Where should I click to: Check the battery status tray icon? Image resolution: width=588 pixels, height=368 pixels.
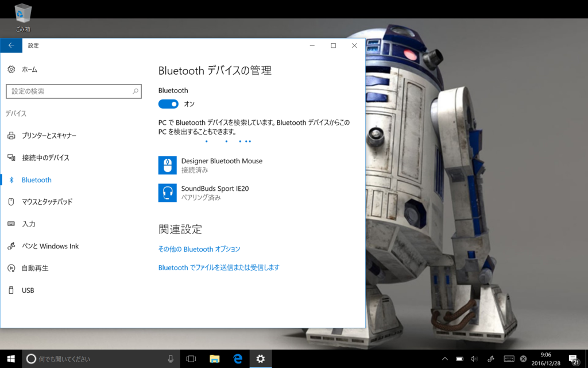coord(460,359)
